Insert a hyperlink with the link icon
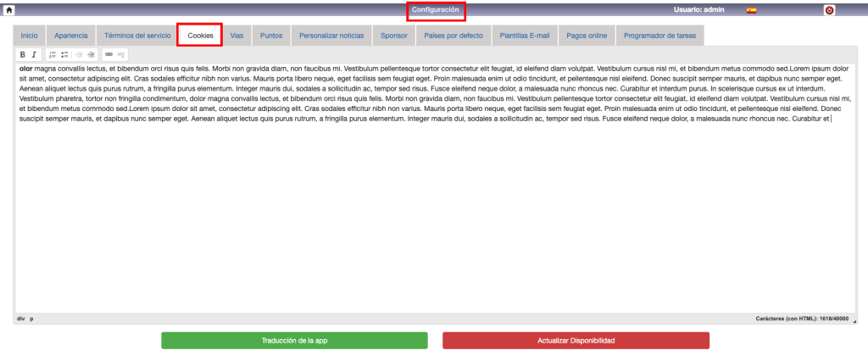This screenshot has width=868, height=356. point(108,54)
